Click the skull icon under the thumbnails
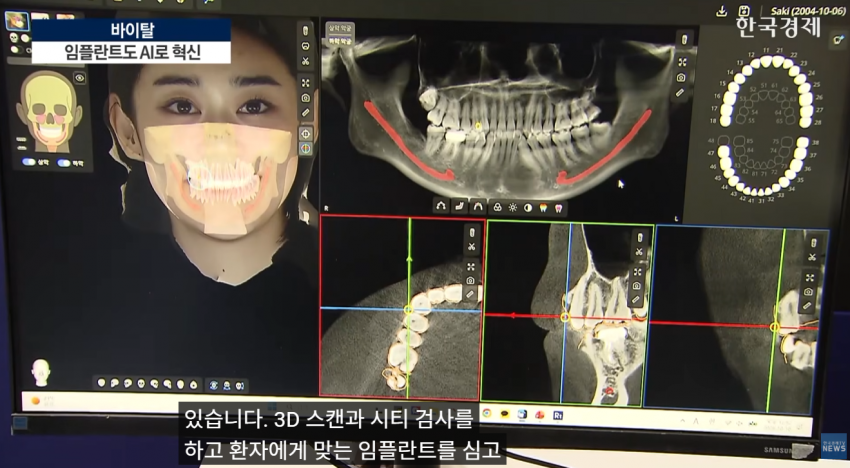850x468 pixels. pyautogui.click(x=14, y=38)
